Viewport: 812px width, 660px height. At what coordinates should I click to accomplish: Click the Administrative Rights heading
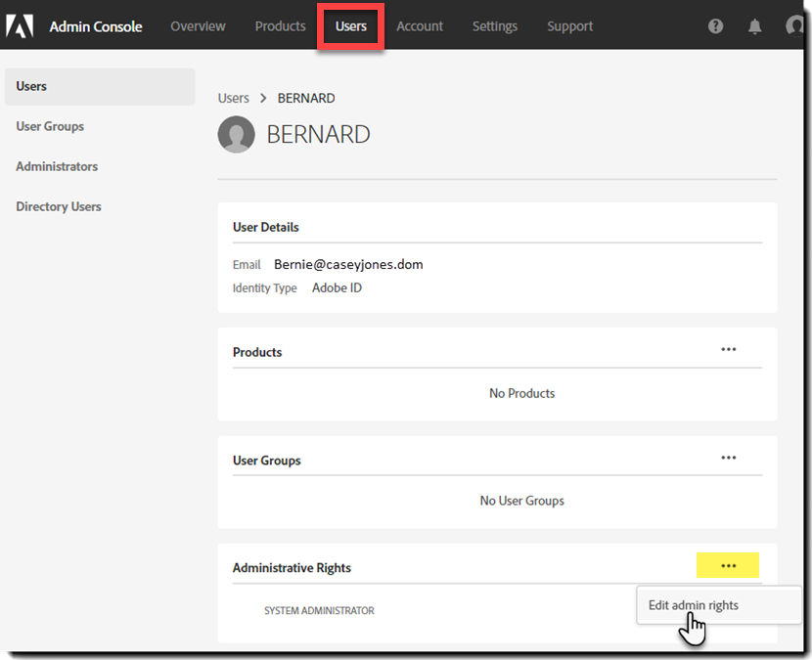coord(292,568)
